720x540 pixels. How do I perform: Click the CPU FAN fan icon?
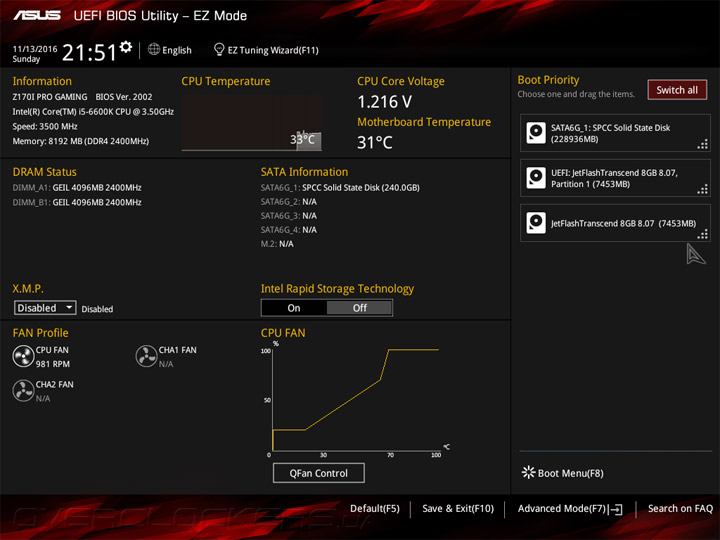click(23, 356)
